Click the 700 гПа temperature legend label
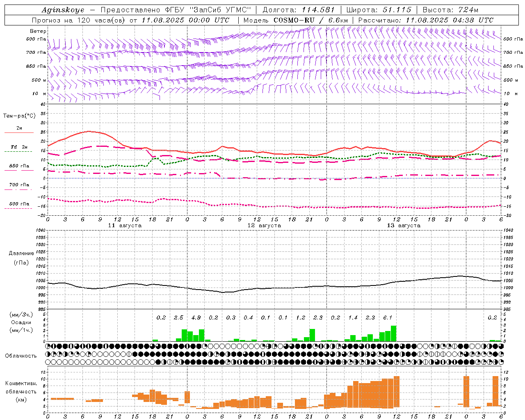 pyautogui.click(x=19, y=185)
